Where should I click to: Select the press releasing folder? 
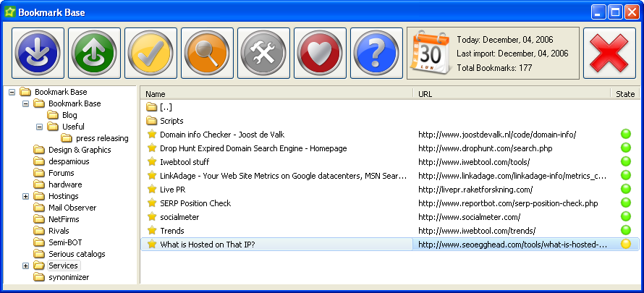click(102, 138)
